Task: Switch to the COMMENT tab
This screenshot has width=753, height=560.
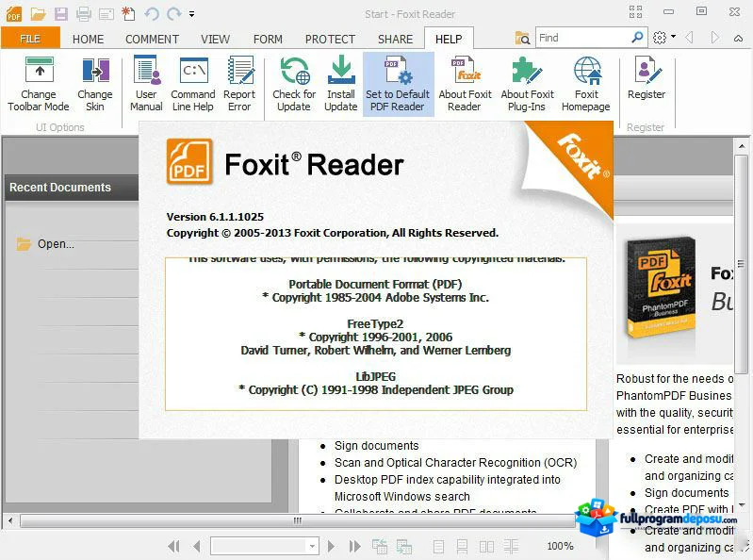Action: coord(152,39)
